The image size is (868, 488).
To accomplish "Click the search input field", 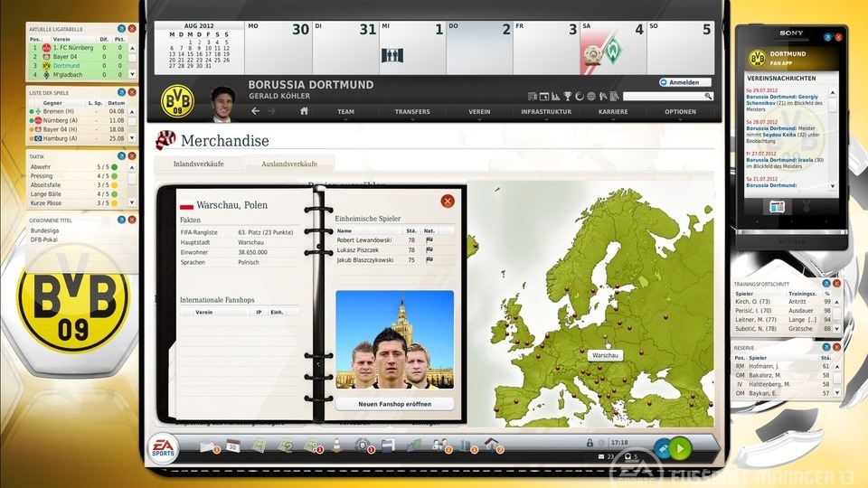I will [x=664, y=96].
